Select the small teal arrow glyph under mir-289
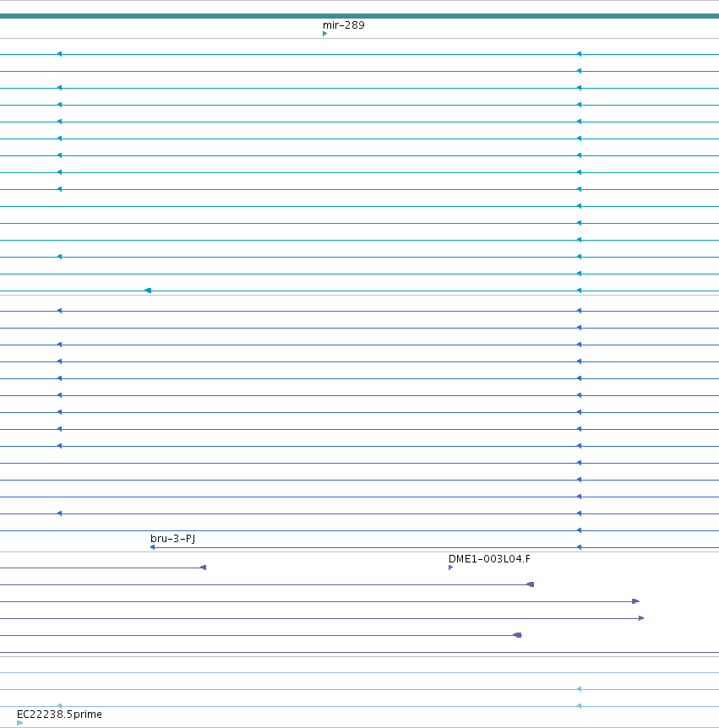 (x=324, y=34)
